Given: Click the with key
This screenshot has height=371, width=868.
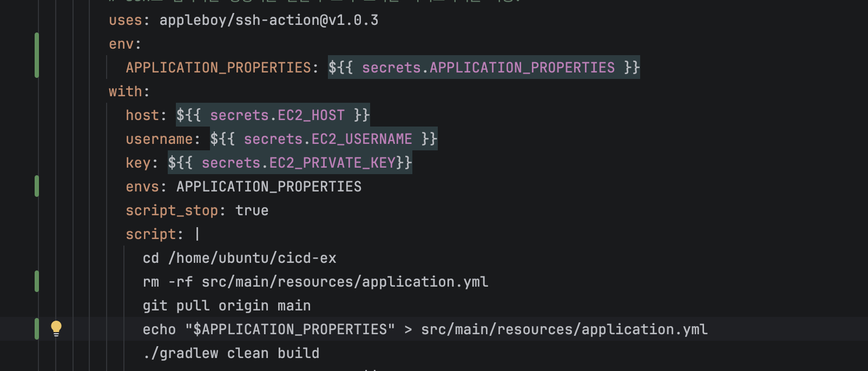Looking at the screenshot, I should point(125,91).
